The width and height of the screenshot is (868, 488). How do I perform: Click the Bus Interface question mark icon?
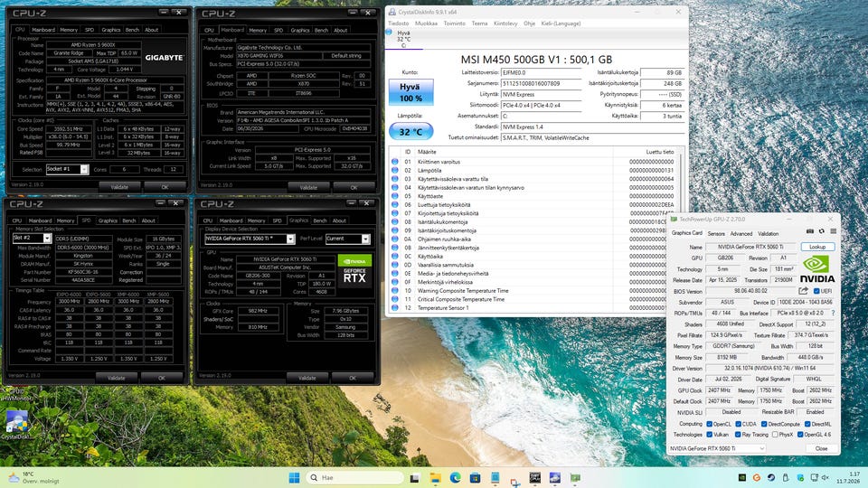pyautogui.click(x=833, y=314)
